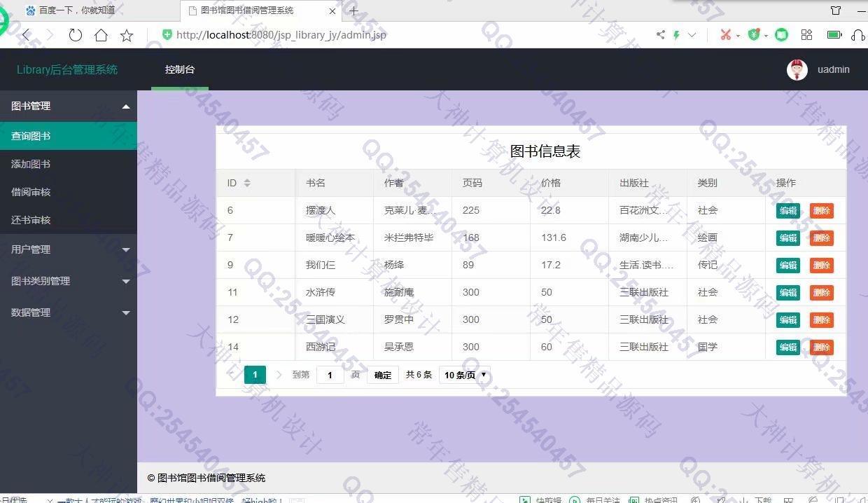Click the 图书信息表 table title

tap(545, 151)
